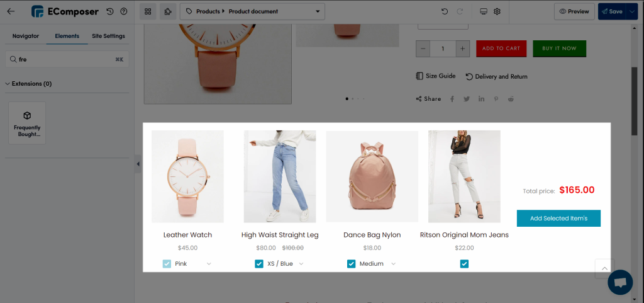Click the High Waist Straight Leg image

280,176
